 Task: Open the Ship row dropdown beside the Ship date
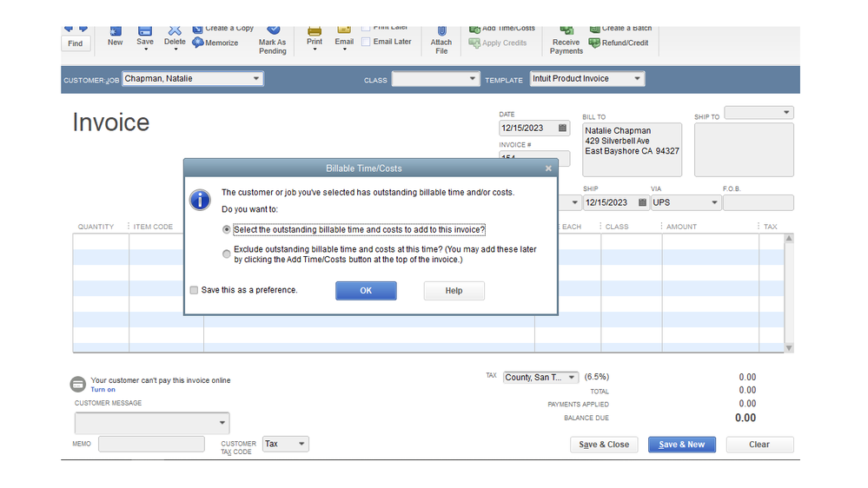pyautogui.click(x=574, y=202)
